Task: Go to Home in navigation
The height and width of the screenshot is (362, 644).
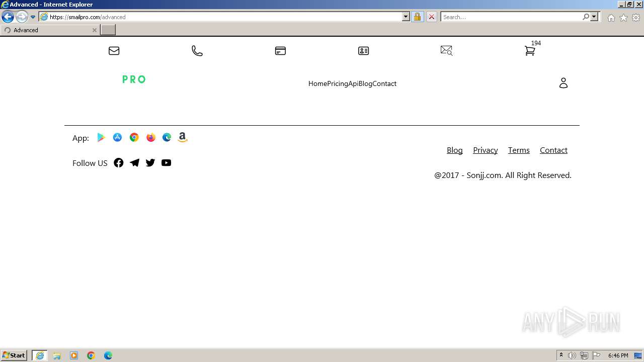Action: pyautogui.click(x=317, y=83)
